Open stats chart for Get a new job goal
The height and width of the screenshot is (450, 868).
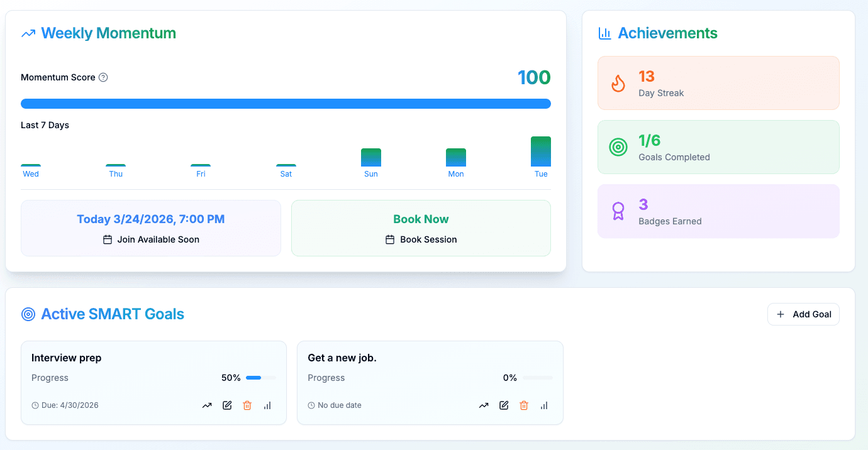pos(544,405)
